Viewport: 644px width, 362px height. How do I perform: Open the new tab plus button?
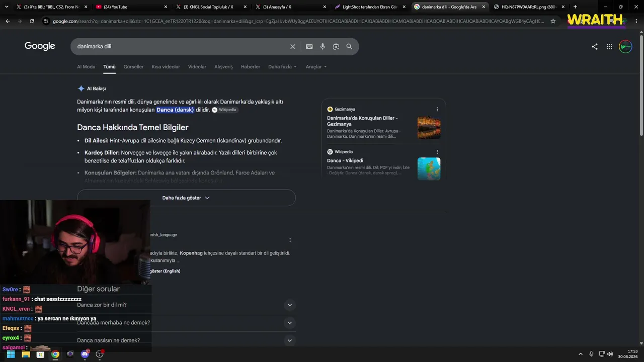click(575, 7)
